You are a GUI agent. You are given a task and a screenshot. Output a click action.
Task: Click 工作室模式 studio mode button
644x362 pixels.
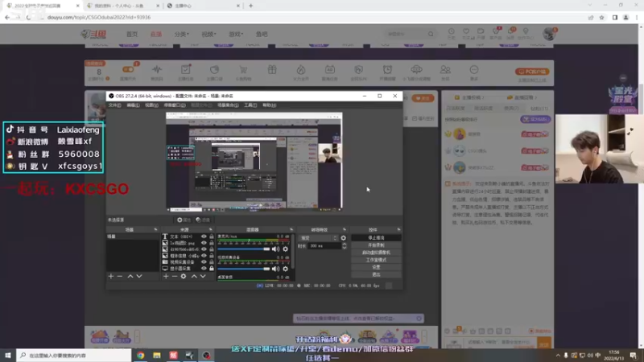click(376, 260)
